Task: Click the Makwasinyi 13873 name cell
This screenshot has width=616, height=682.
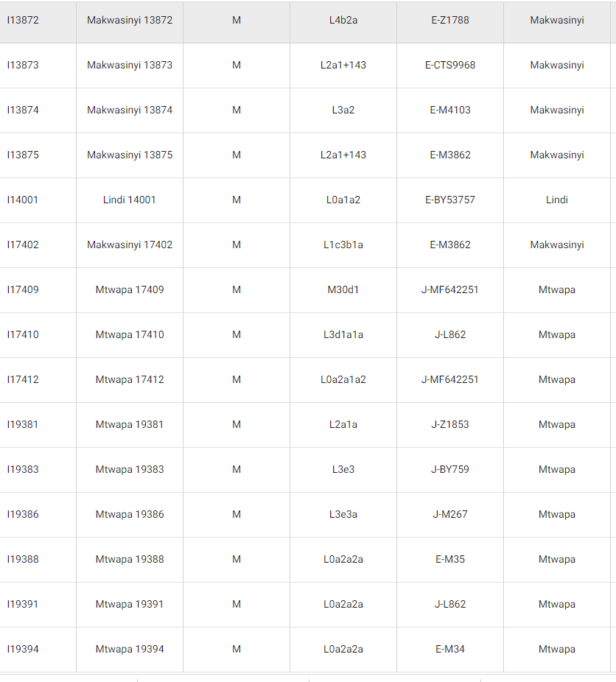Action: point(130,66)
